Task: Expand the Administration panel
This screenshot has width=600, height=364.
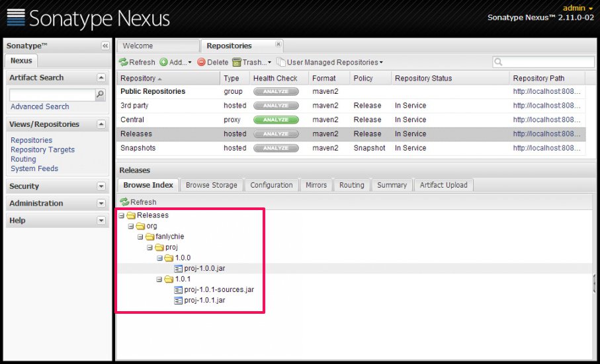Action: pyautogui.click(x=101, y=203)
